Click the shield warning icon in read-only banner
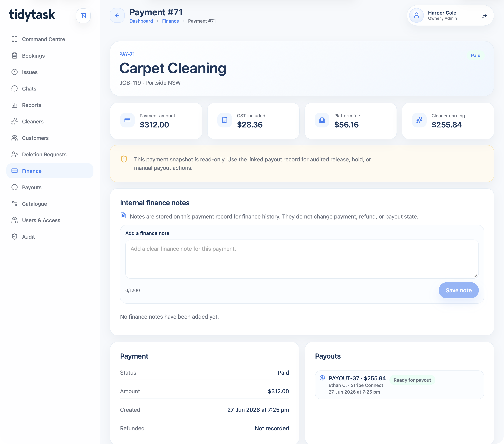This screenshot has width=504, height=444. pos(124,159)
